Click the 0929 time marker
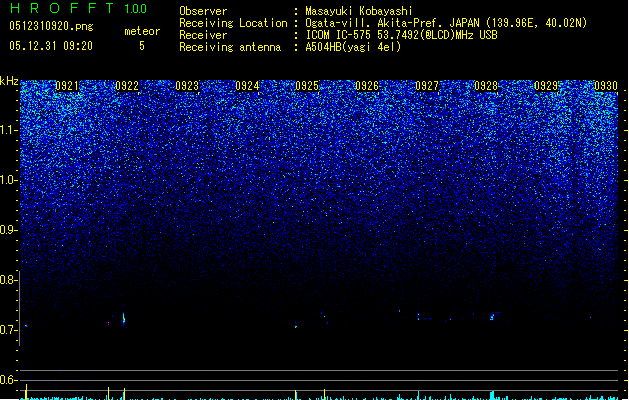Viewport: 629px width, 400px height. (546, 86)
